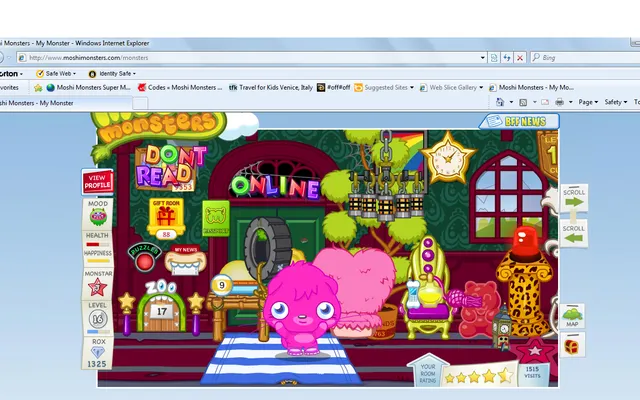Open a new blank tab
The image size is (640, 400).
(140, 103)
